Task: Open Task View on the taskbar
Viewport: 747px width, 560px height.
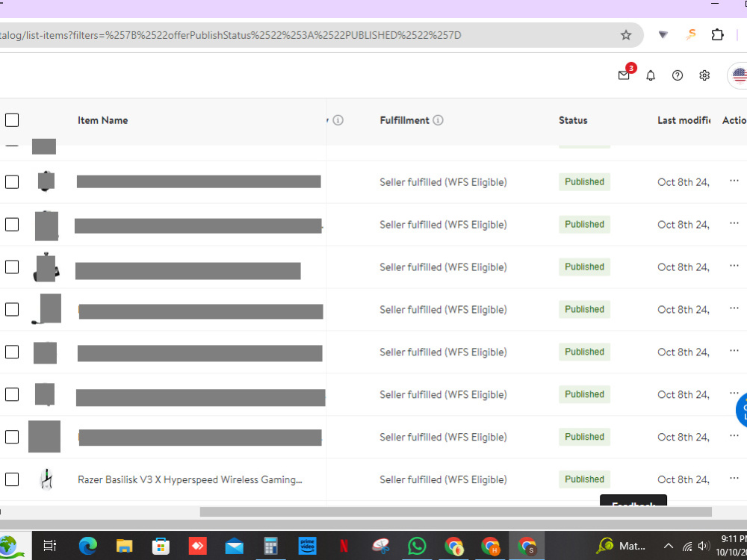Action: pyautogui.click(x=49, y=546)
